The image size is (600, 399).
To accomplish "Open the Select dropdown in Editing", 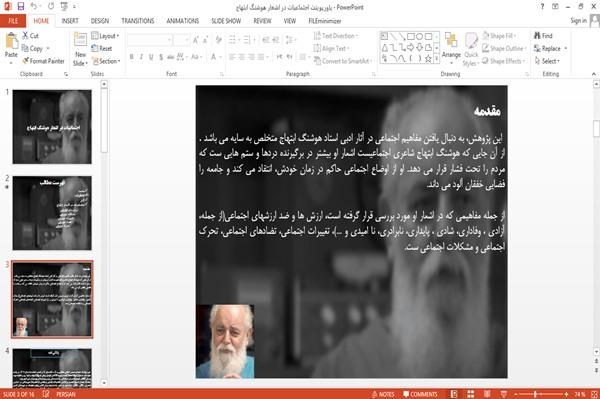I will 547,61.
